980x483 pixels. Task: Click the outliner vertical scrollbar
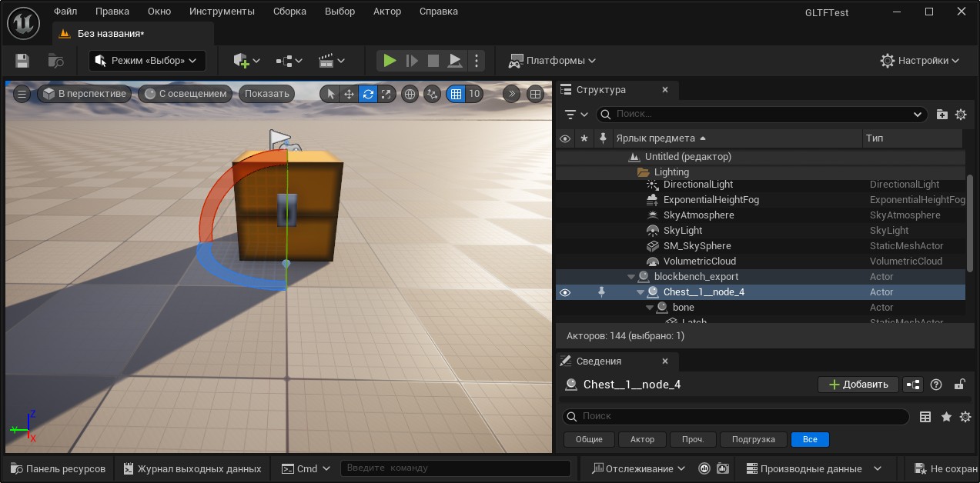[x=970, y=223]
